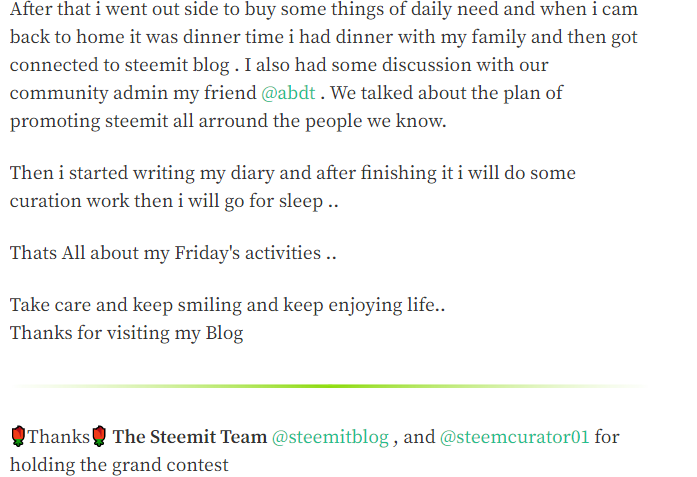Open the @abdt user mention link
The image size is (697, 477).
288,93
